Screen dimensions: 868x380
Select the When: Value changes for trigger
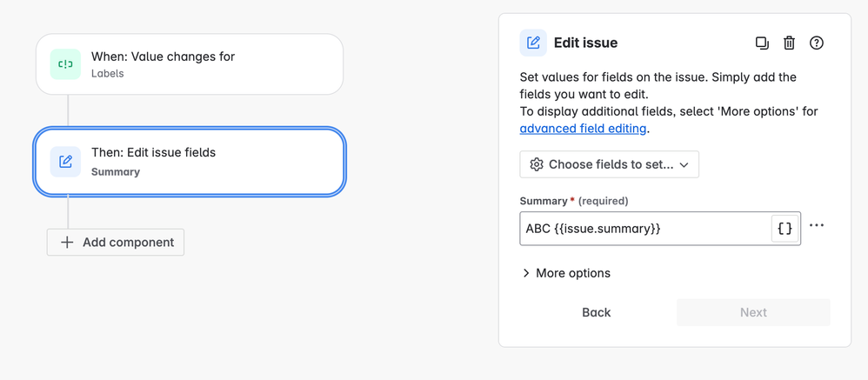pyautogui.click(x=190, y=64)
